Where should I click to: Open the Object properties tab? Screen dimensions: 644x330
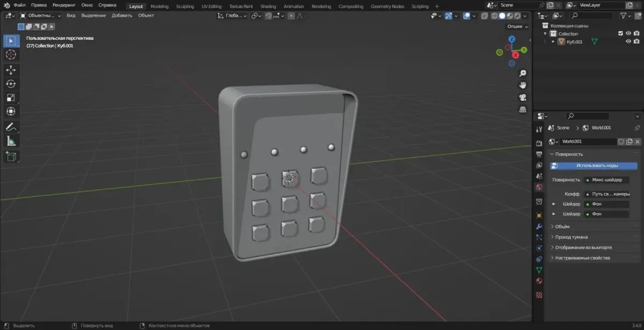pyautogui.click(x=539, y=215)
